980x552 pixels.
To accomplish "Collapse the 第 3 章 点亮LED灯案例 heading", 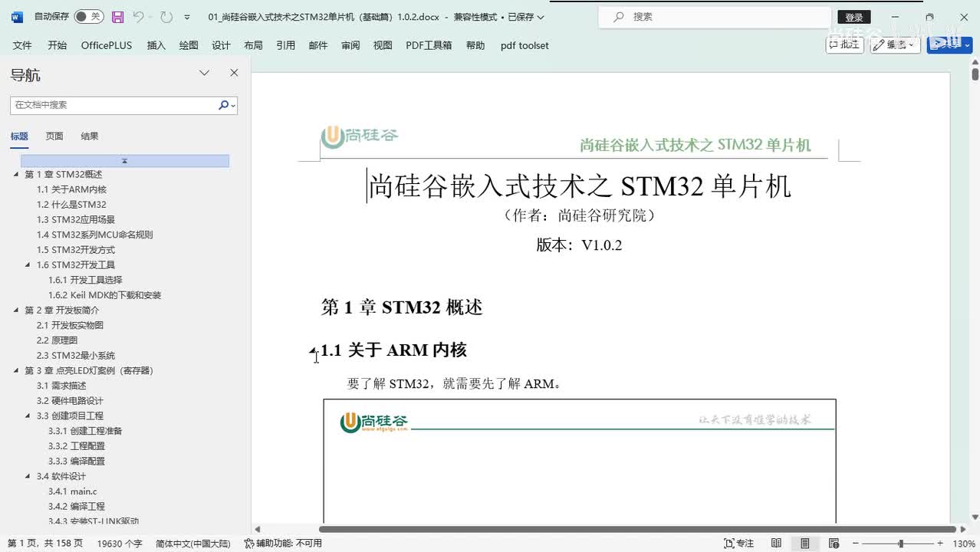I will 16,371.
